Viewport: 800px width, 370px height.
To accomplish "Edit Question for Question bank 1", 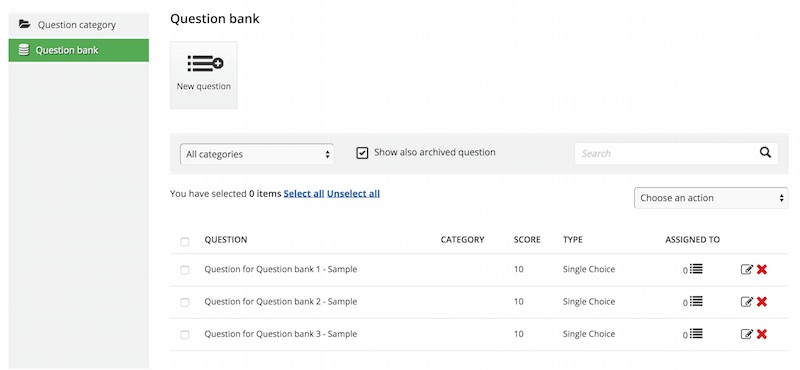I will (x=746, y=269).
